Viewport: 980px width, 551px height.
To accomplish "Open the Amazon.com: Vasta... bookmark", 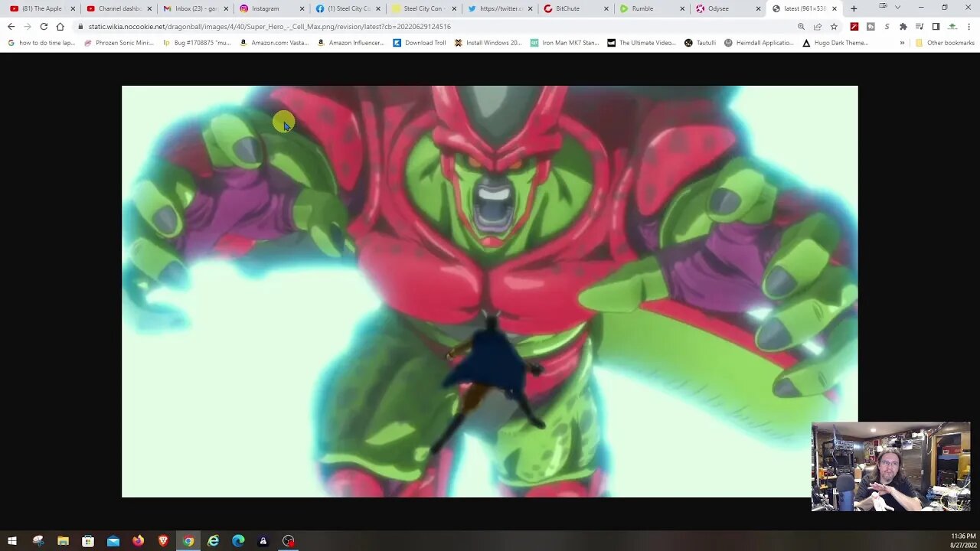I will pyautogui.click(x=274, y=43).
